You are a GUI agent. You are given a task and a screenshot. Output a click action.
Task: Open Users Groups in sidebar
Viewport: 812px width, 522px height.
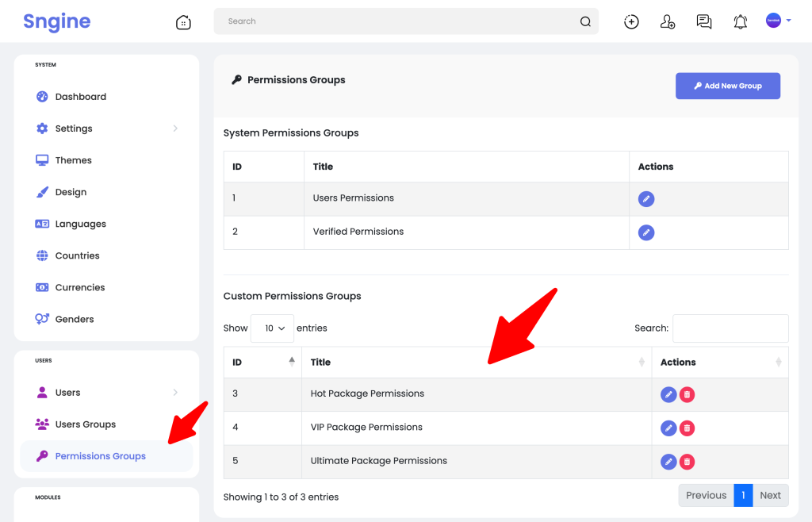pos(86,424)
